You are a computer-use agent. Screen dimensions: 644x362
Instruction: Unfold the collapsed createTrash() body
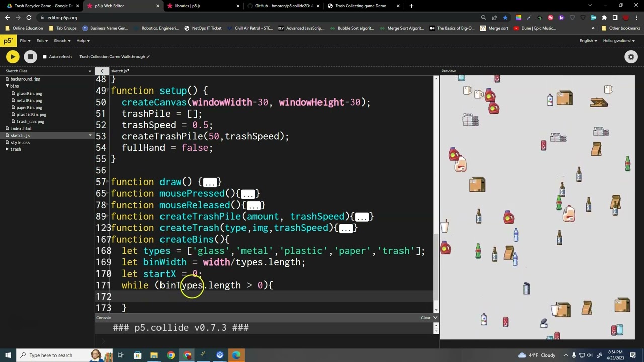pos(346,229)
